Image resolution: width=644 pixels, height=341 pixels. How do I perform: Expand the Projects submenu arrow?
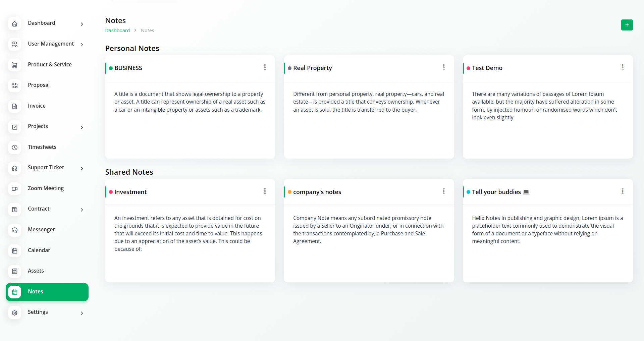click(82, 127)
